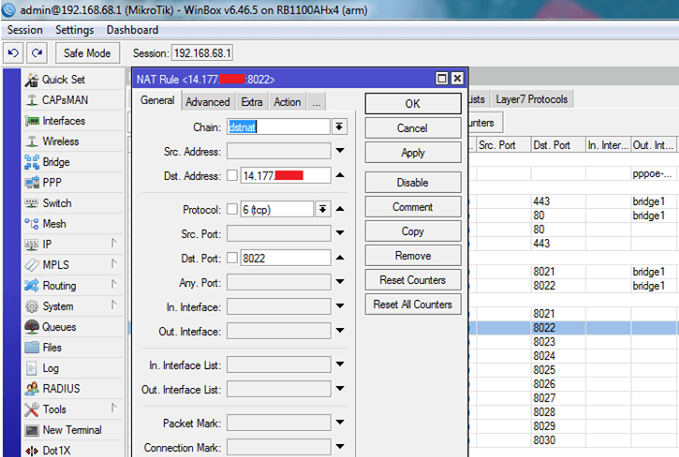Open Quick Set from the sidebar
The image size is (679, 457).
point(62,80)
